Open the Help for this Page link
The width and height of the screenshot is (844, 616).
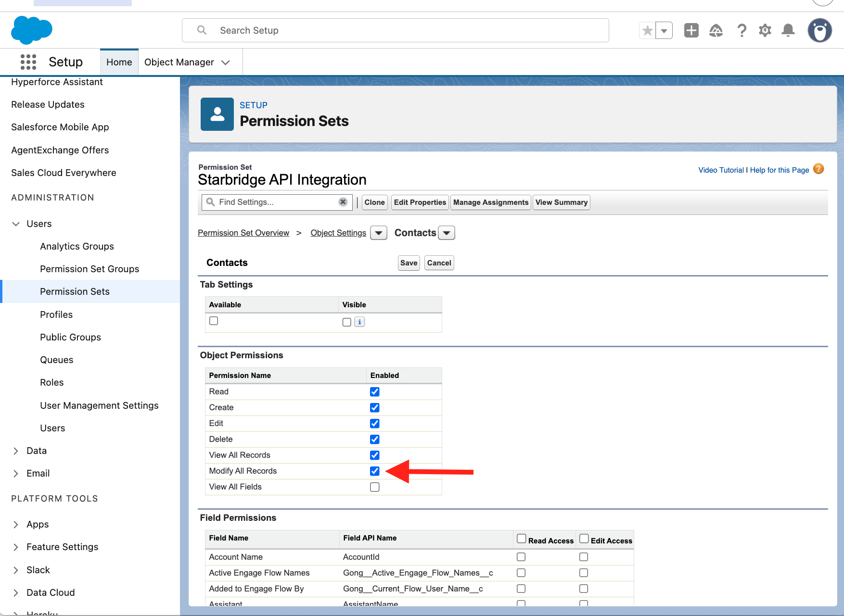tap(780, 170)
